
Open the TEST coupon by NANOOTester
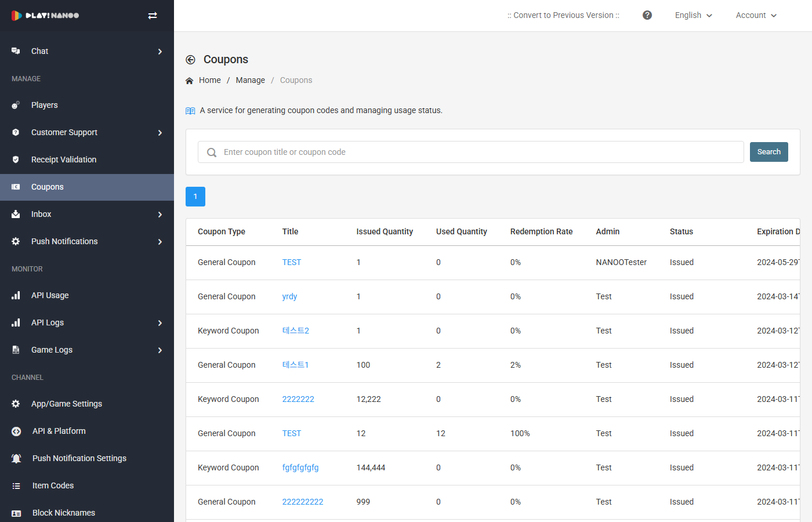coord(292,262)
